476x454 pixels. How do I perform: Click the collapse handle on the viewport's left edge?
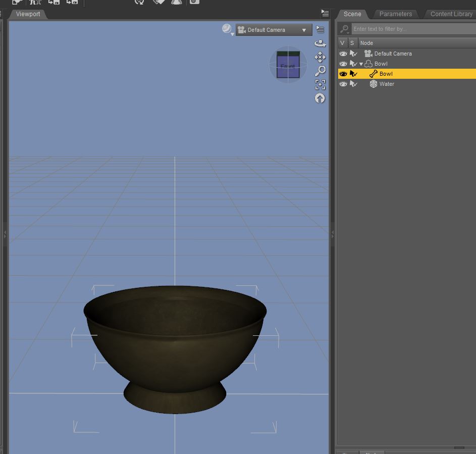click(x=5, y=234)
